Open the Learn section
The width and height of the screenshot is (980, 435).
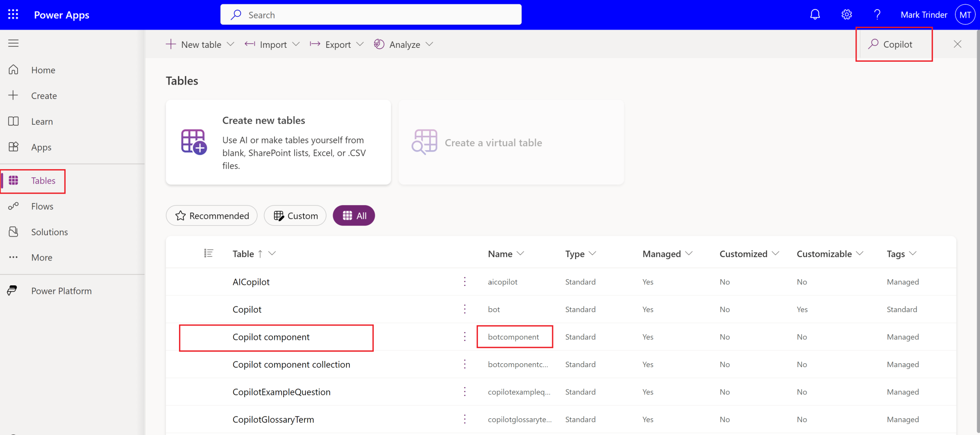(41, 121)
